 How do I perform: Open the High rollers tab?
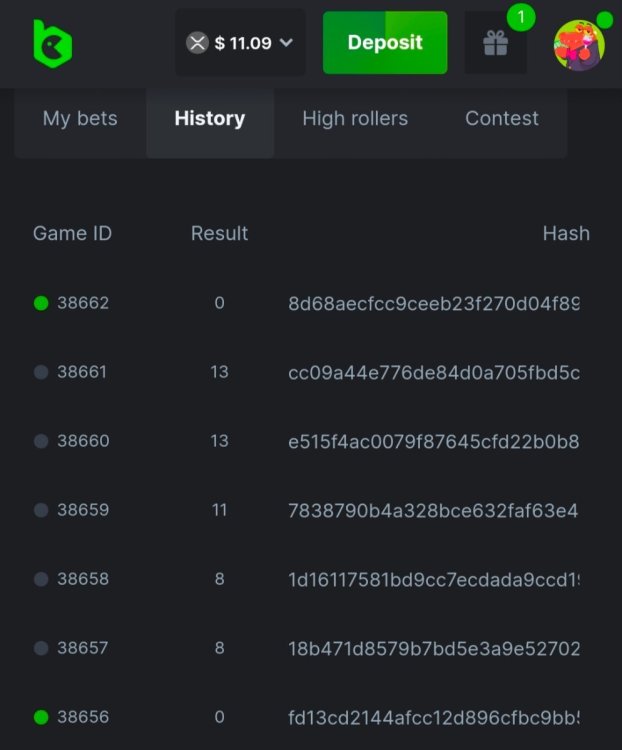click(x=355, y=118)
